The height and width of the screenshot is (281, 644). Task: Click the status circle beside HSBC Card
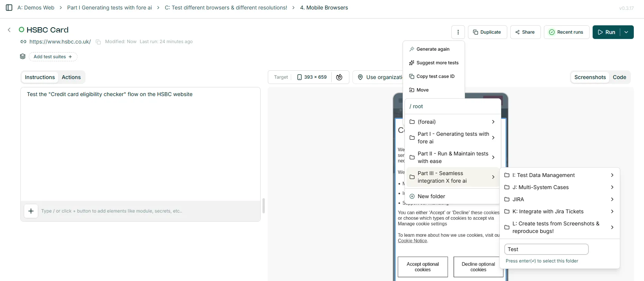click(x=22, y=29)
